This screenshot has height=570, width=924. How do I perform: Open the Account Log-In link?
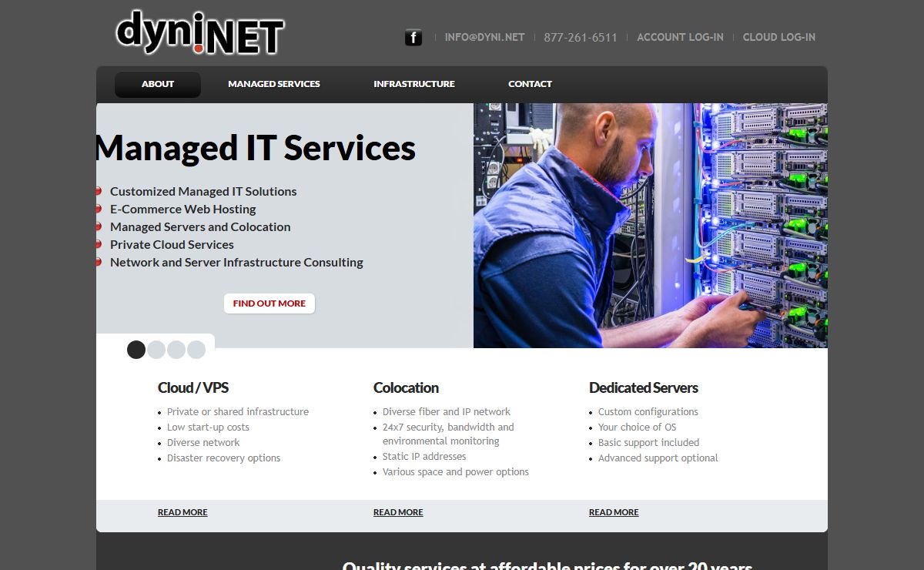[x=680, y=37]
